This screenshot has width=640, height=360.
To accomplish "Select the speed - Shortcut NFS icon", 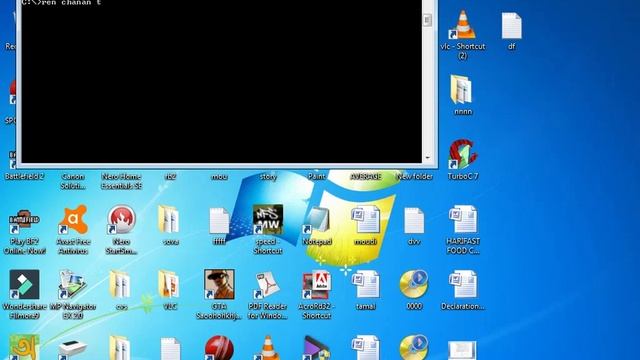I will pyautogui.click(x=268, y=220).
